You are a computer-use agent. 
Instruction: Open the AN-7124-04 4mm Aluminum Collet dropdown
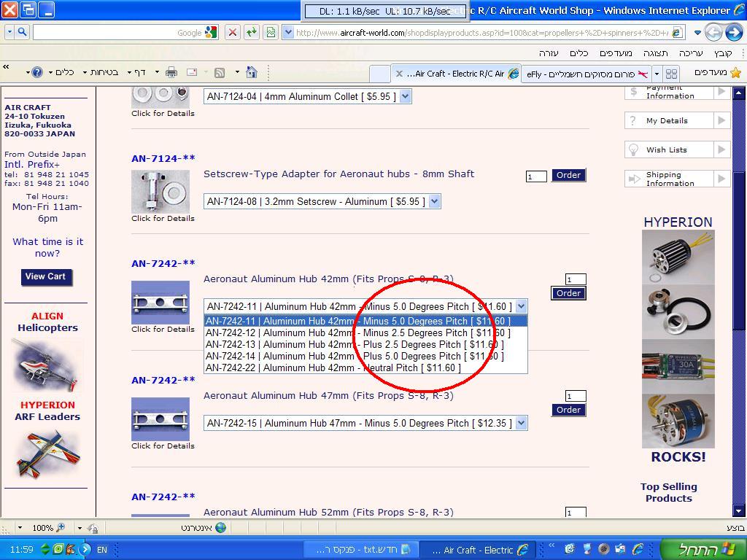pyautogui.click(x=405, y=97)
